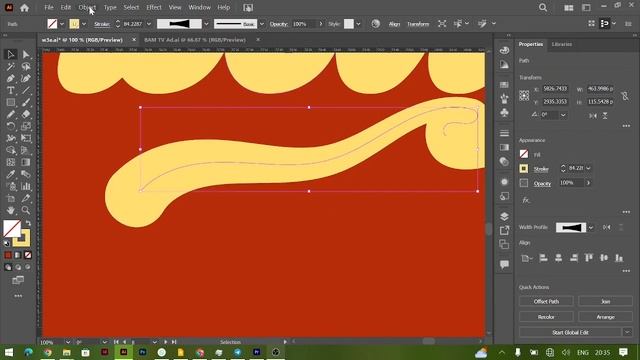The width and height of the screenshot is (640, 360).
Task: Open the Arrange Documents icon
Action: tap(569, 7)
